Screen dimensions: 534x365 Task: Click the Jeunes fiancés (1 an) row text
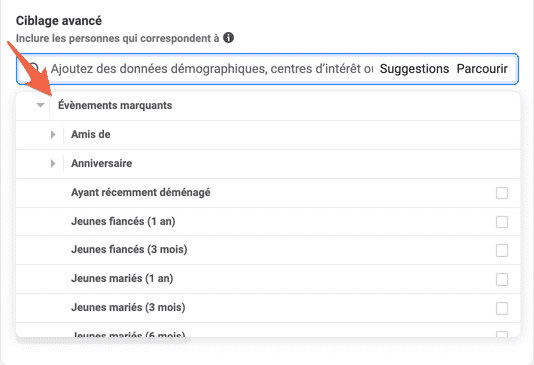coord(123,221)
